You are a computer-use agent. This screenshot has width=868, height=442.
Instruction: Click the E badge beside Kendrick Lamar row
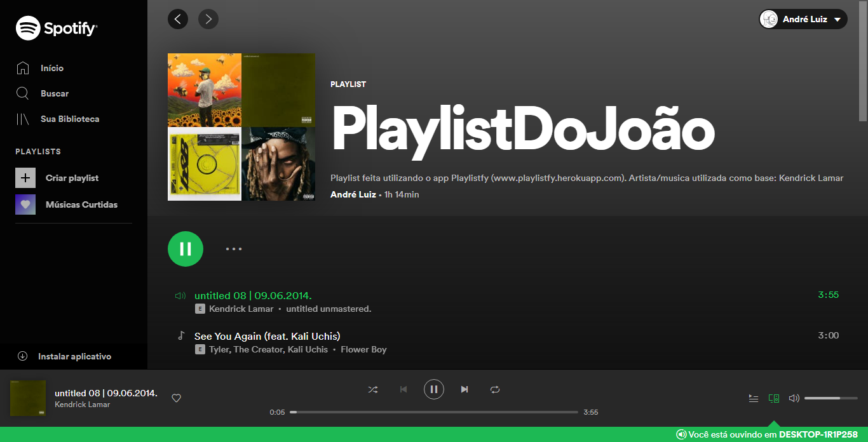200,309
